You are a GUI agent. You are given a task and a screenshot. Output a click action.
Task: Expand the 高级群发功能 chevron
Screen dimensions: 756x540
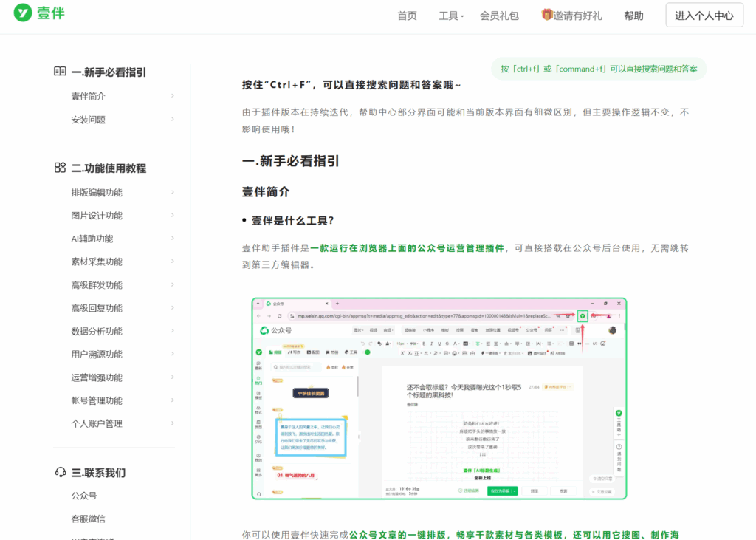(x=173, y=284)
